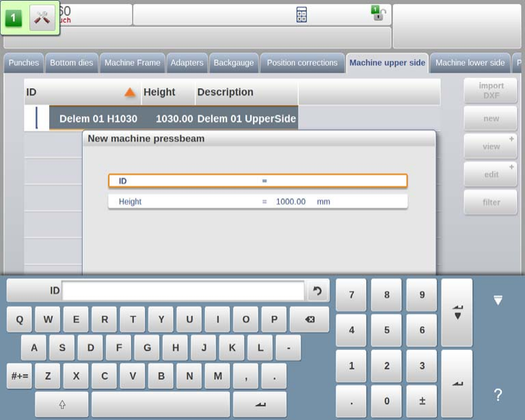Select the ID field in dialog
This screenshot has height=420, width=525.
click(x=258, y=181)
